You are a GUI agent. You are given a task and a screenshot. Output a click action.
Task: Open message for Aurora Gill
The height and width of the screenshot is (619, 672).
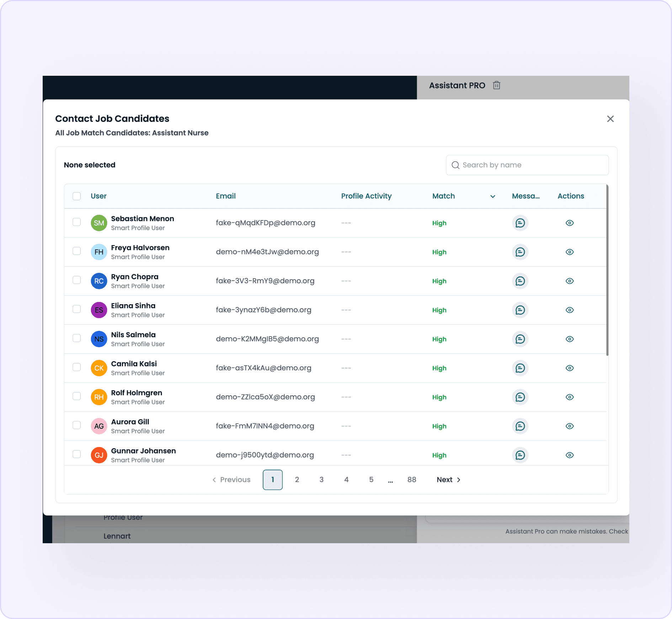click(520, 426)
